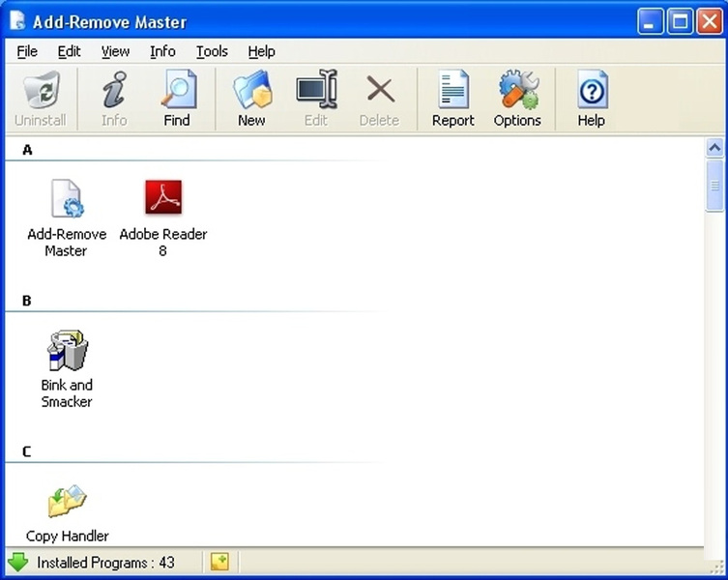
Task: Open the Edit menu
Action: click(69, 51)
